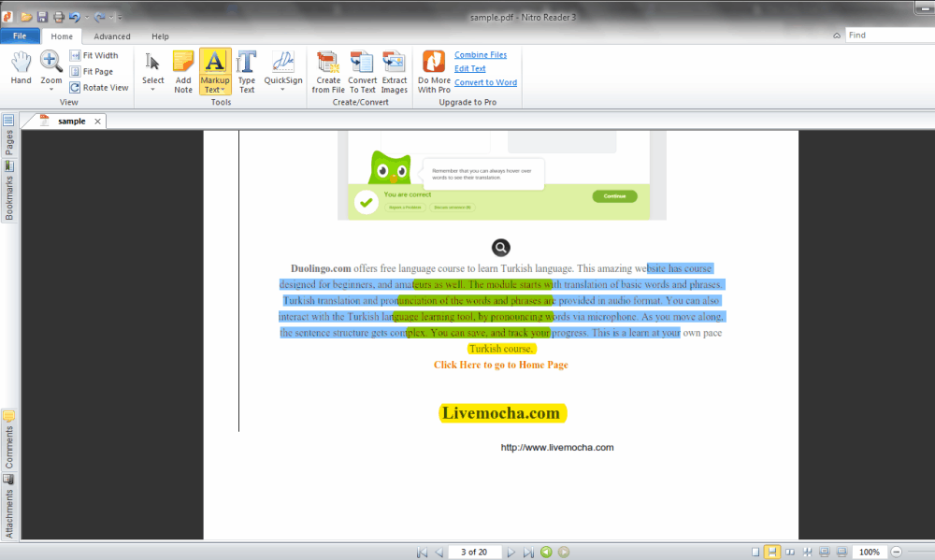Open the Attachments side panel
This screenshot has width=935, height=560.
tap(9, 507)
